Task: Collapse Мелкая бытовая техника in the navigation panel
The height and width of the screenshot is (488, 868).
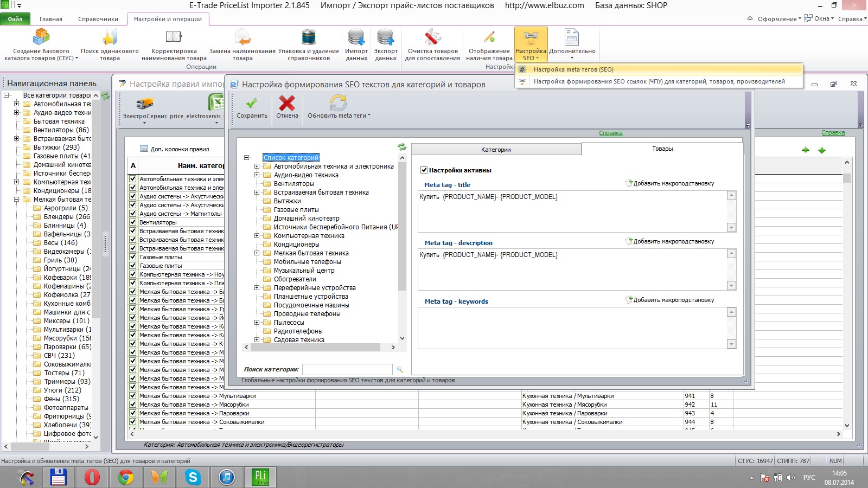Action: [16, 200]
